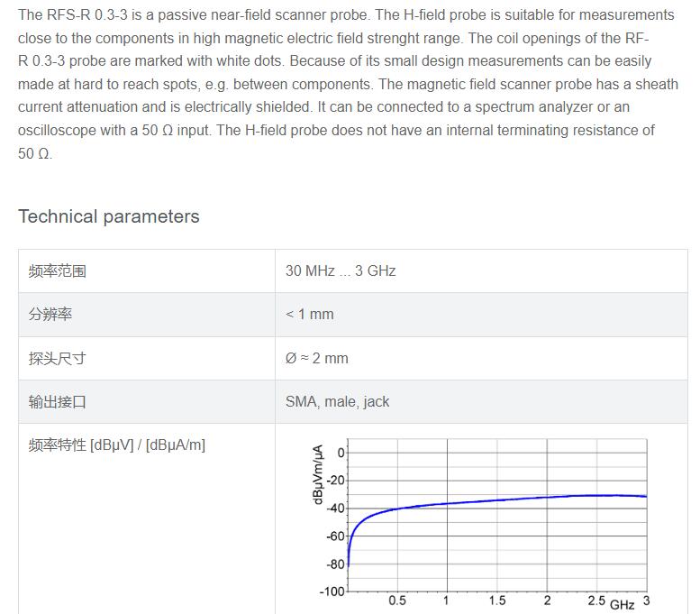
Task: Select the 分辨率 table cell
Action: pyautogui.click(x=147, y=315)
